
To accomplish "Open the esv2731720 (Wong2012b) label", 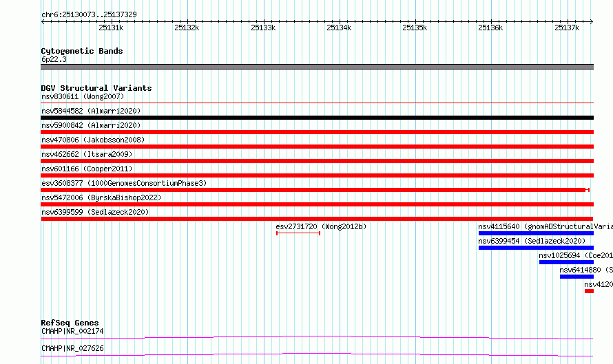I will [321, 226].
